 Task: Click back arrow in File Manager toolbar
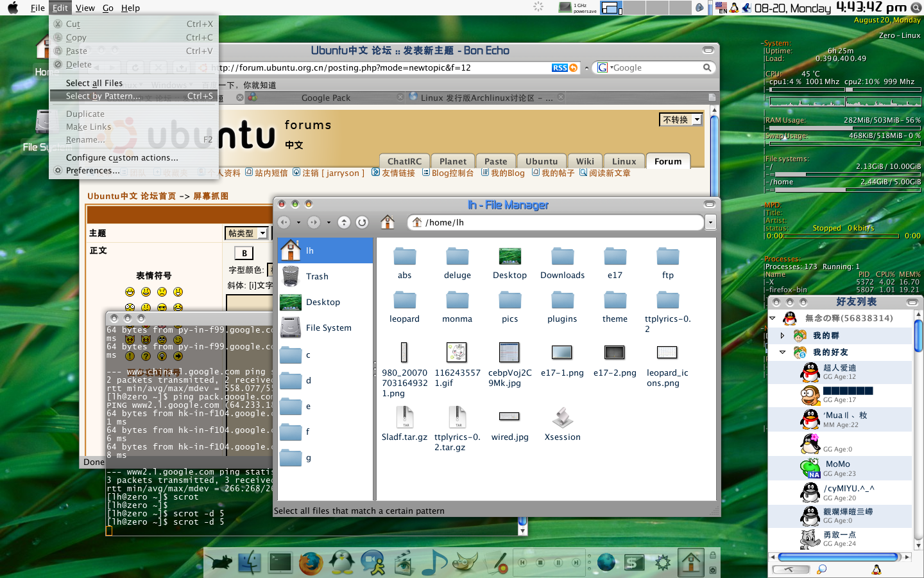tap(284, 222)
